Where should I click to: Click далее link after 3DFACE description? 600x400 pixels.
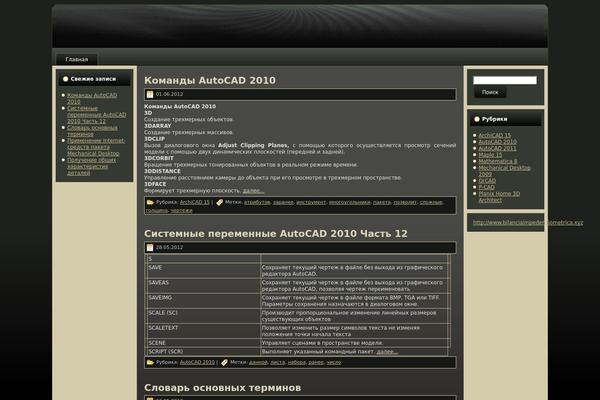tap(253, 191)
